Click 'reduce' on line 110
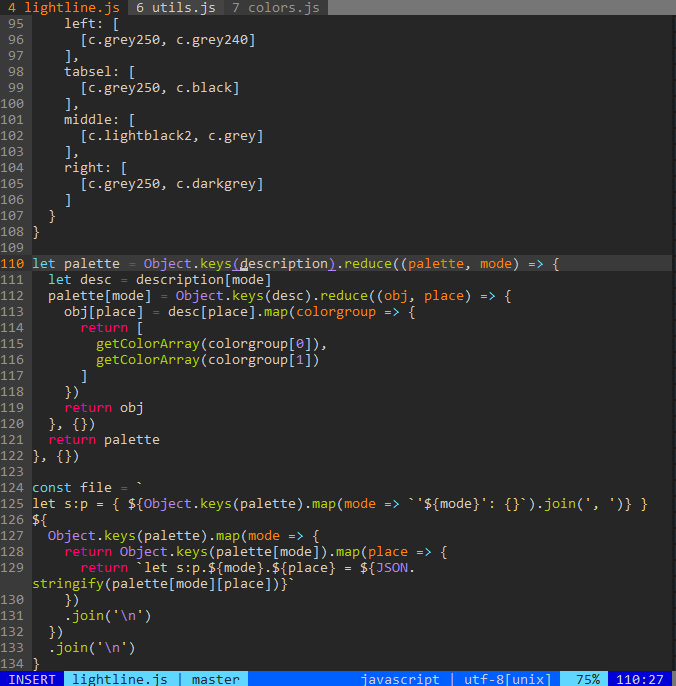 tap(368, 263)
